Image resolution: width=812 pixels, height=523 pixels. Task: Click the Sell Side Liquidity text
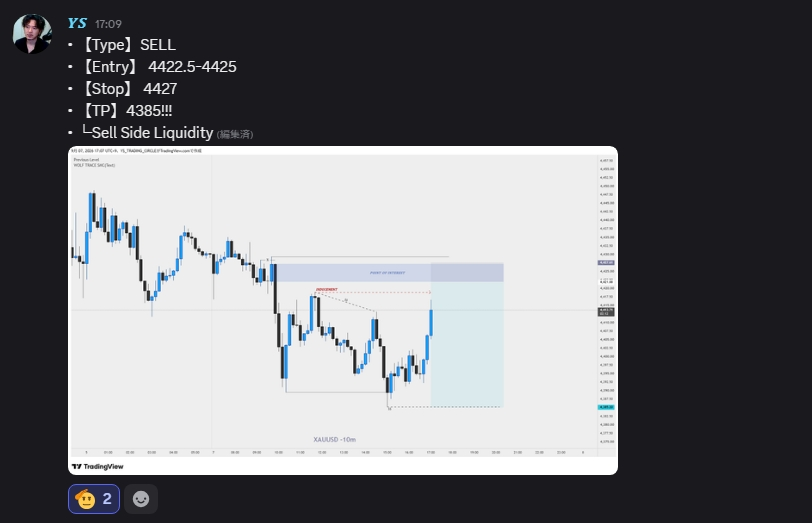click(x=152, y=133)
